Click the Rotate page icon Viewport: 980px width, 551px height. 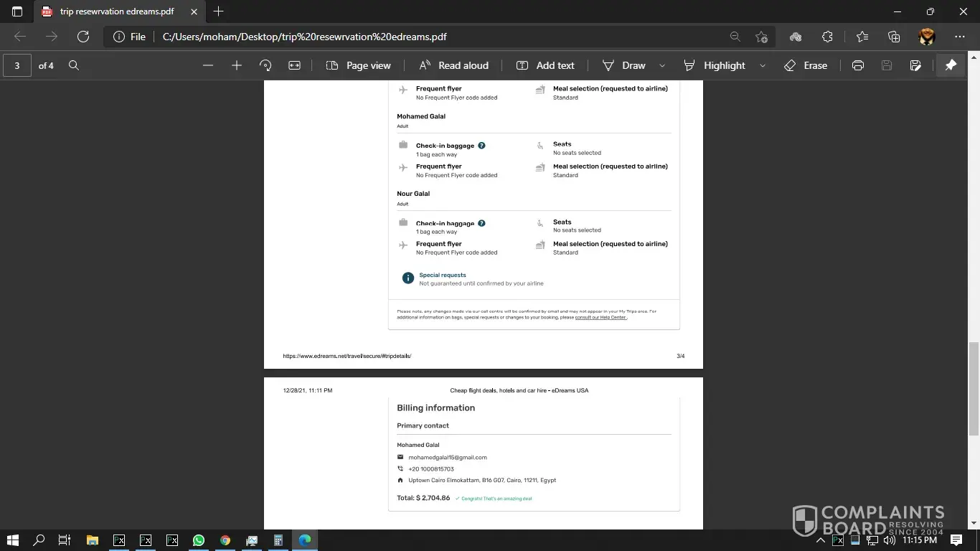(x=265, y=65)
